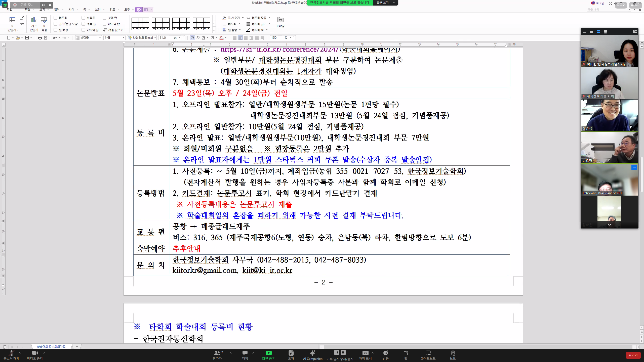Open the font name 나눔명조 dropdown
The image size is (644, 362).
click(155, 38)
